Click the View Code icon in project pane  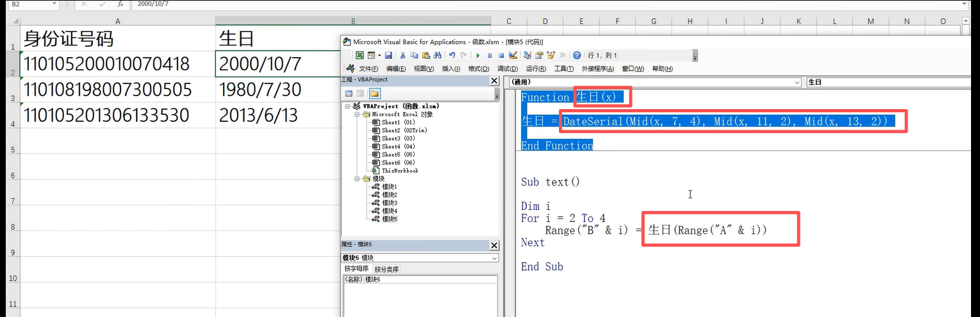point(349,94)
